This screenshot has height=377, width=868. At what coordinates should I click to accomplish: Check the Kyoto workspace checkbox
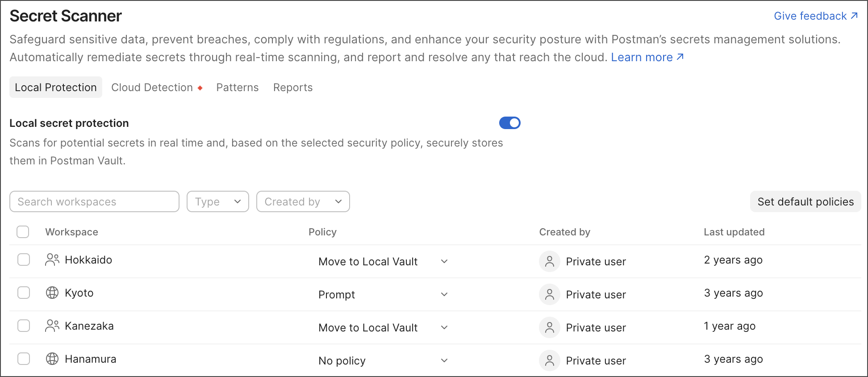(x=24, y=293)
